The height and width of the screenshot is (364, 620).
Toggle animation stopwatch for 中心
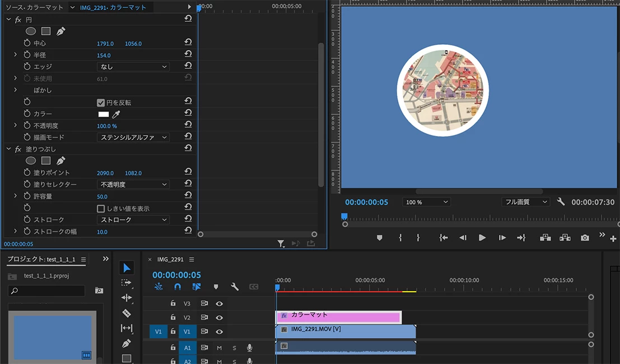click(27, 43)
